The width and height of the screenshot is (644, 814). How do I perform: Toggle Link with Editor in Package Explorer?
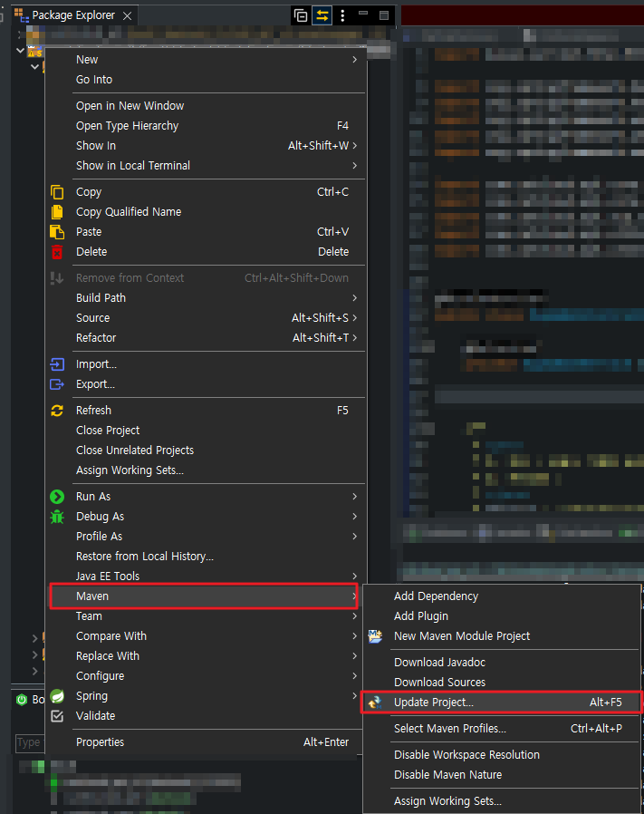pos(322,15)
